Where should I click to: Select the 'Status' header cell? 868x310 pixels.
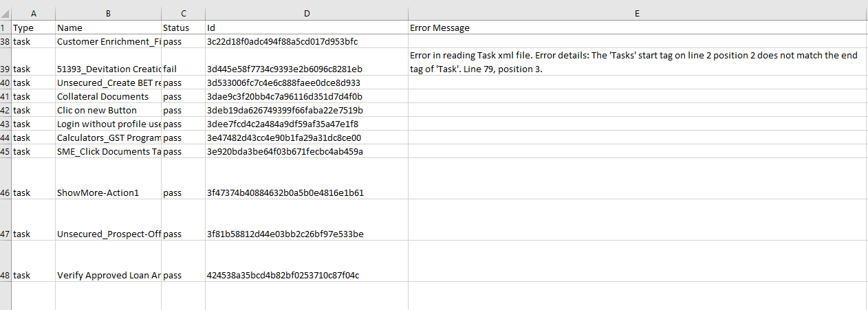183,28
